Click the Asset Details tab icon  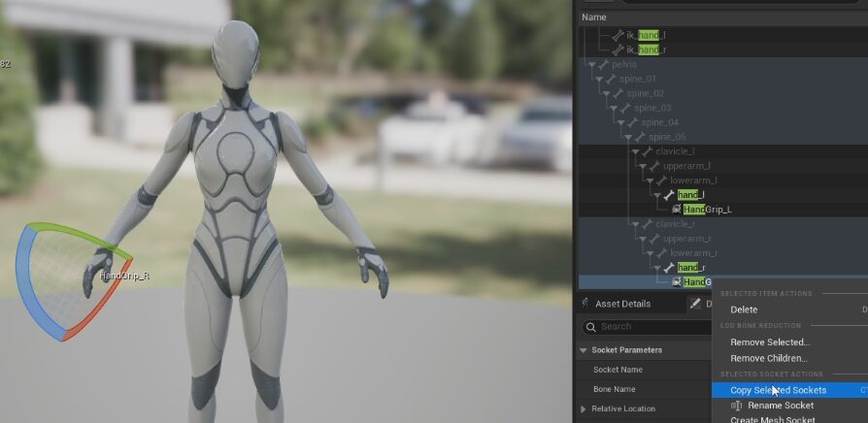coord(586,304)
